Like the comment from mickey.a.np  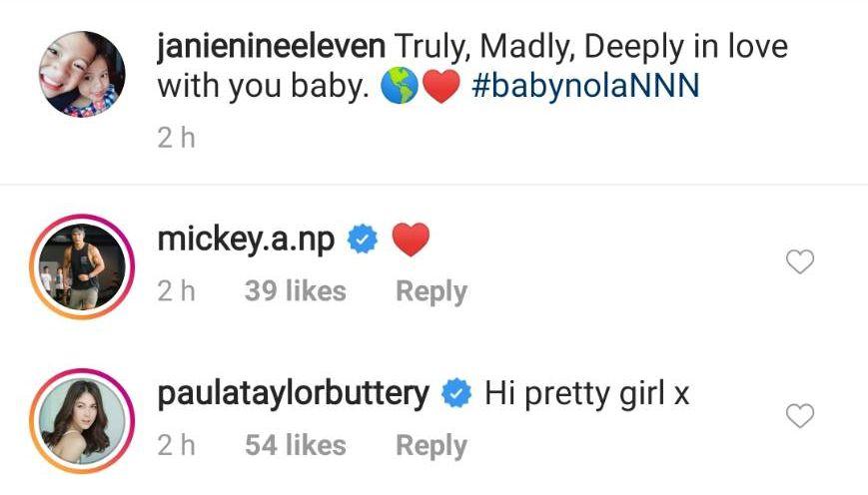tap(800, 262)
